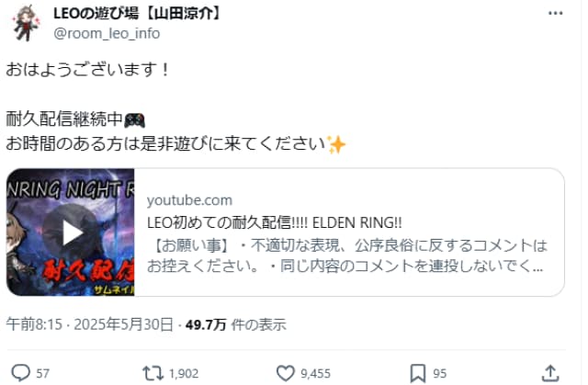
Task: Like the post with the heart icon
Action: tap(286, 373)
